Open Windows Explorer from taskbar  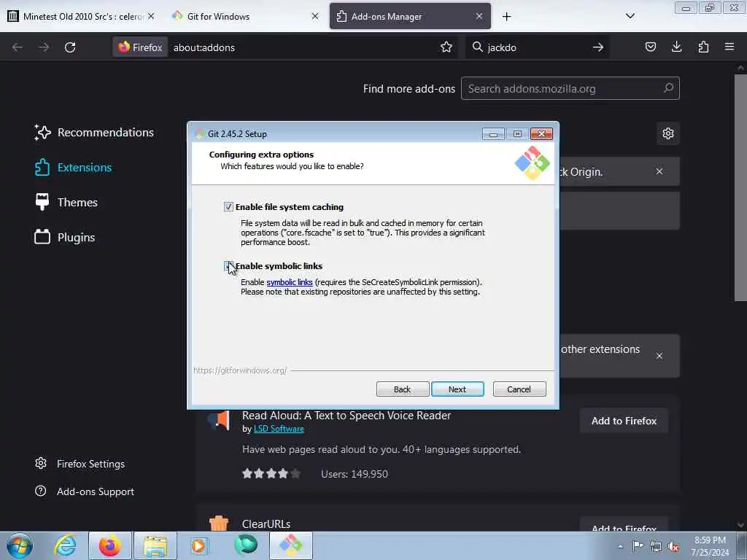pos(155,545)
